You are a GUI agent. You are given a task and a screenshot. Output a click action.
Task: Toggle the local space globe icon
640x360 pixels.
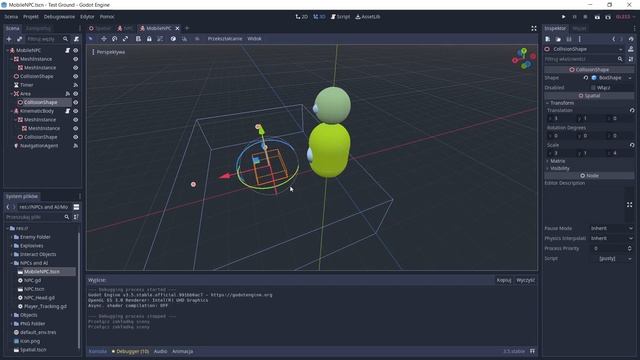(x=173, y=39)
